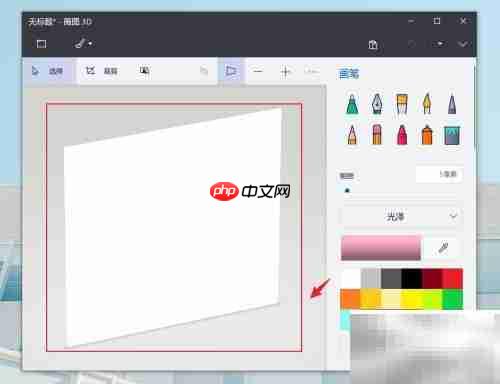Screen dimensions: 500x384
Task: Zoom out with the minus button
Action: (x=258, y=71)
